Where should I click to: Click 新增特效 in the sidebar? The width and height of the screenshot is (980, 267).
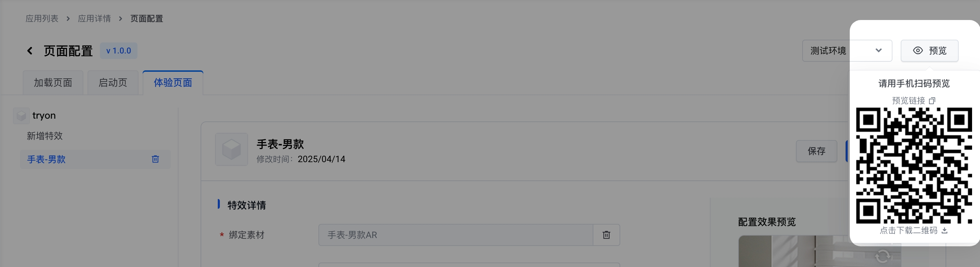[45, 136]
